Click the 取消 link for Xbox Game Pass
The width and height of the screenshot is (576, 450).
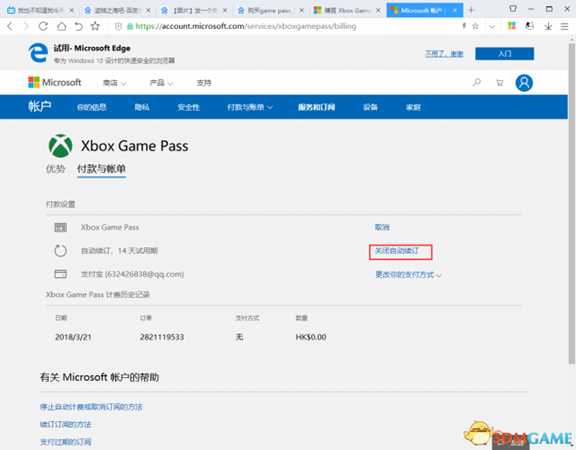pos(382,227)
